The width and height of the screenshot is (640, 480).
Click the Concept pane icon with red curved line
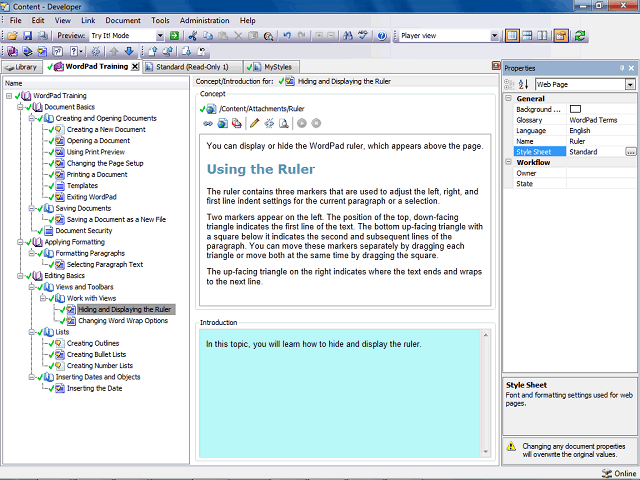pyautogui.click(x=237, y=123)
